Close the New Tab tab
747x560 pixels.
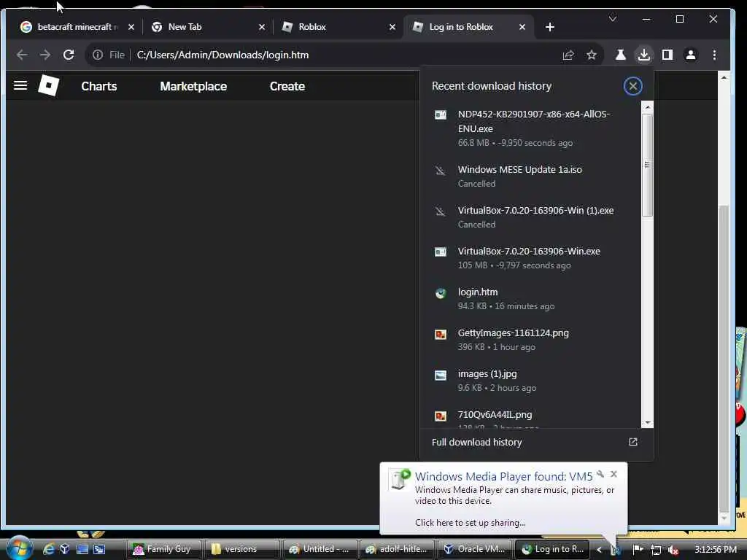click(262, 27)
